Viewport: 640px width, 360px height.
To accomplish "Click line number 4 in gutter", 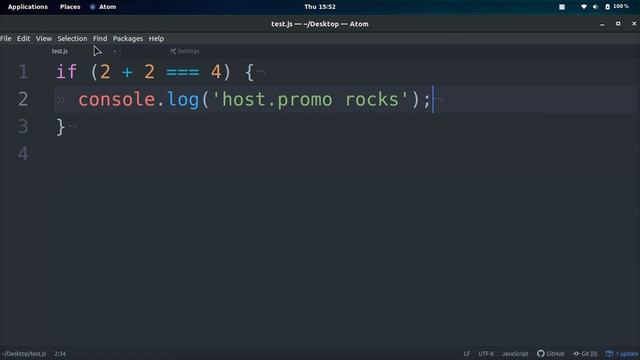I will [x=23, y=154].
